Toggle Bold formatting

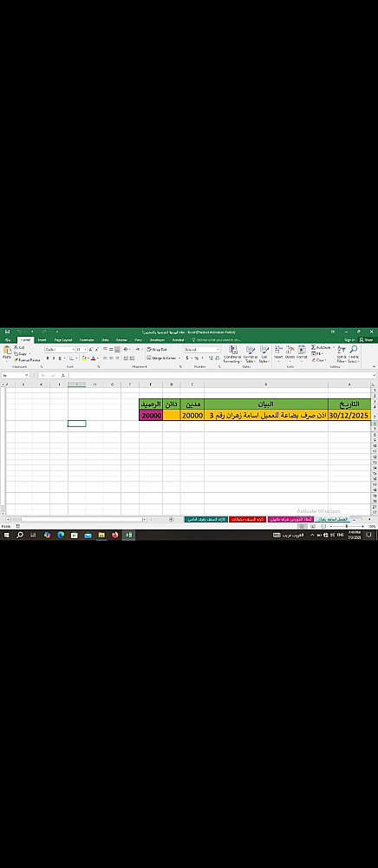pyautogui.click(x=48, y=358)
